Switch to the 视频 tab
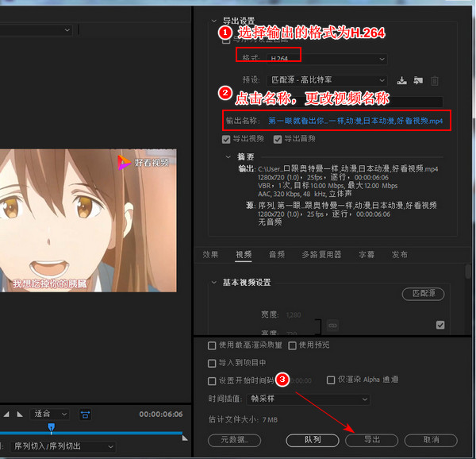476x459 pixels. (244, 254)
